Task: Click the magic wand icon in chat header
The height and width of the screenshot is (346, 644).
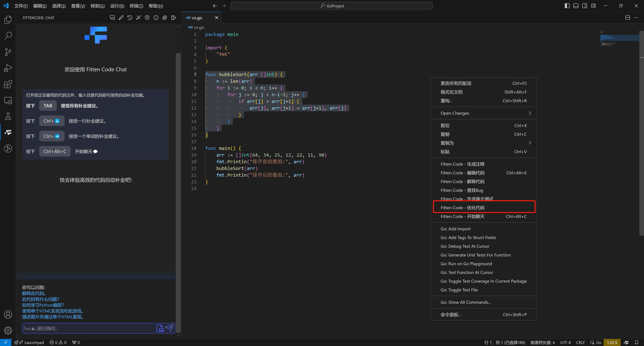Action: (x=138, y=18)
